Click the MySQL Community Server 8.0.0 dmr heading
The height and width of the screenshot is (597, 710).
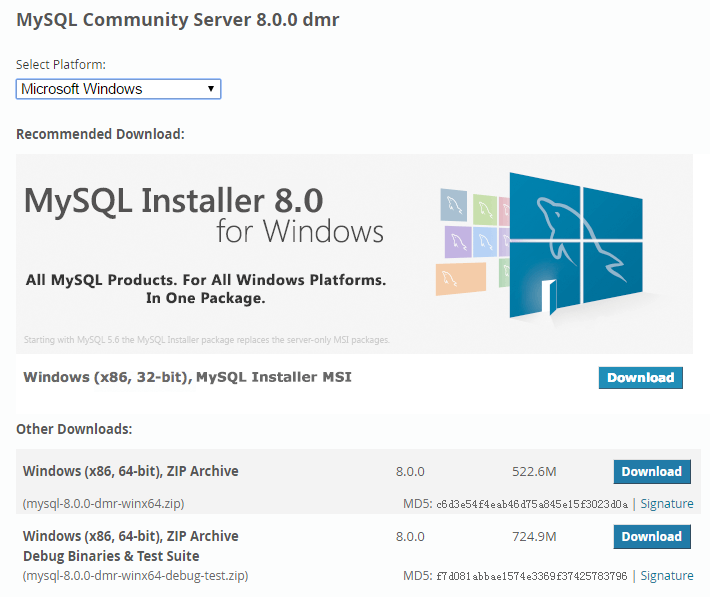tap(178, 20)
